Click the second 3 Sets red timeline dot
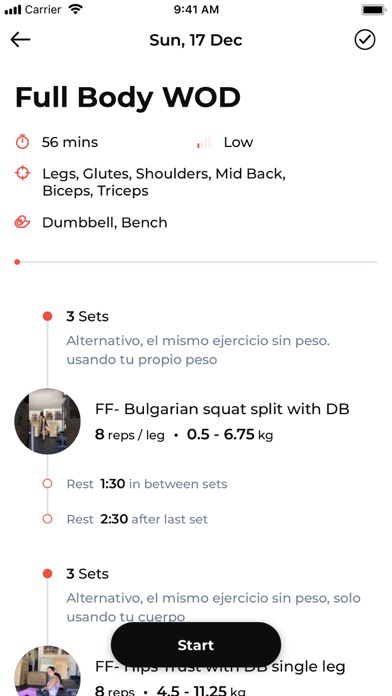 point(48,574)
